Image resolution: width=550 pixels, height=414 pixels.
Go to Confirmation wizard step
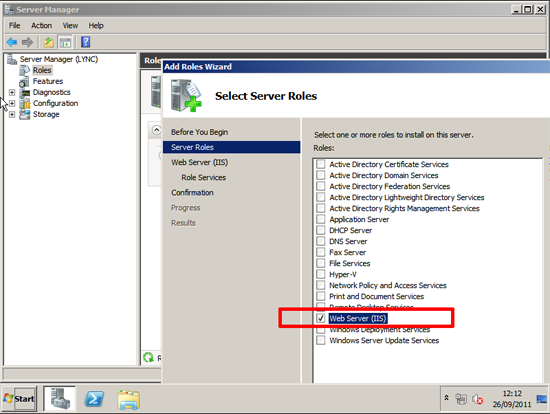pos(192,193)
